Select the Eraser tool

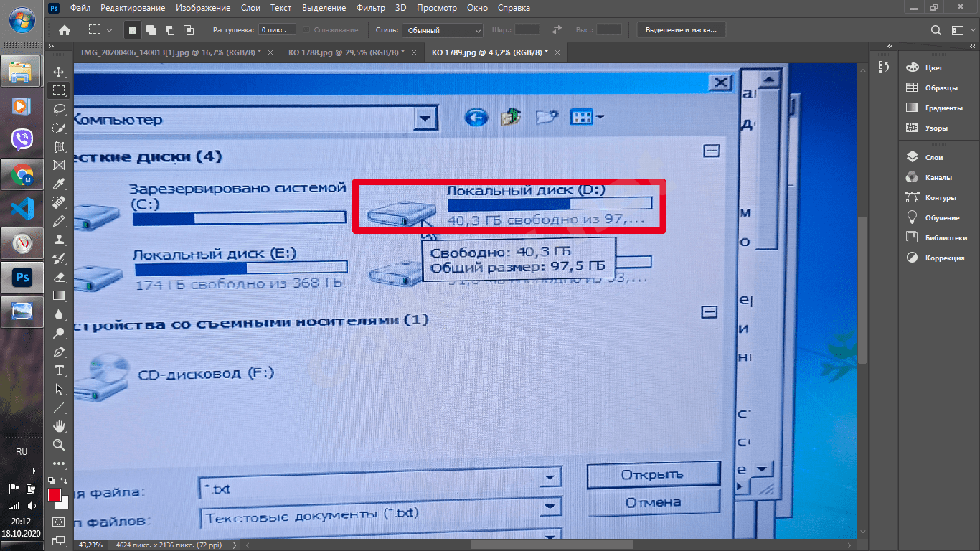pyautogui.click(x=59, y=277)
